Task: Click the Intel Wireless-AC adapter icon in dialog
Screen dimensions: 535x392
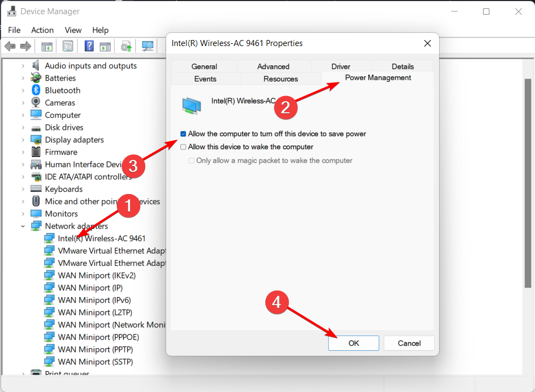Action: [191, 106]
